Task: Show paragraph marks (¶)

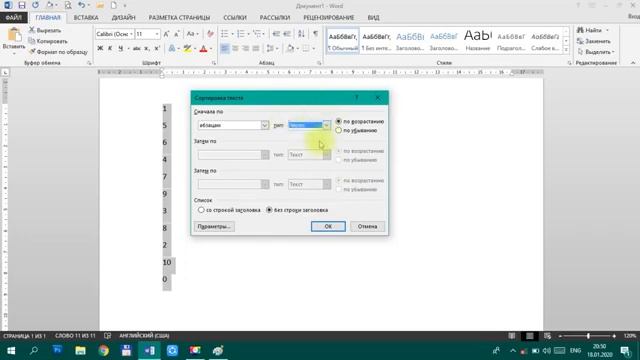Action: 315,34
